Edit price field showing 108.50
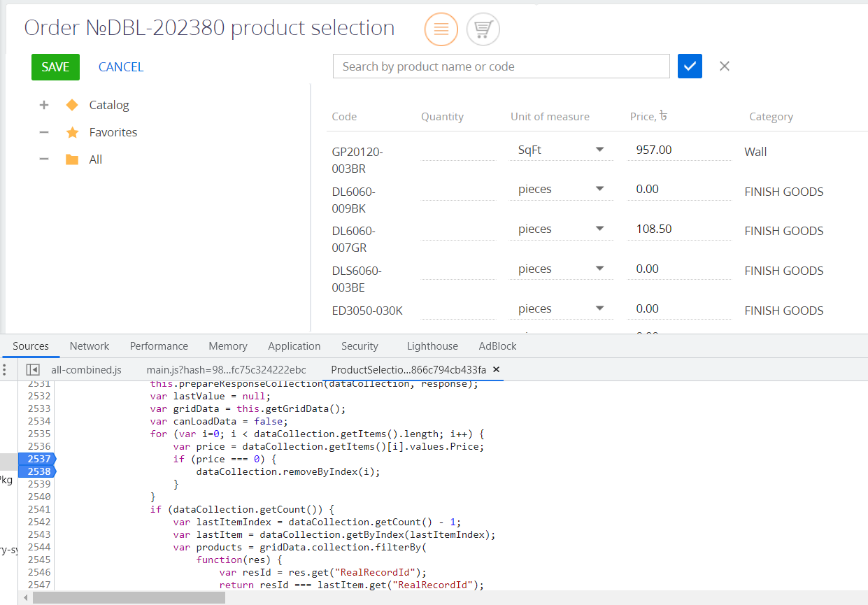 click(x=679, y=229)
